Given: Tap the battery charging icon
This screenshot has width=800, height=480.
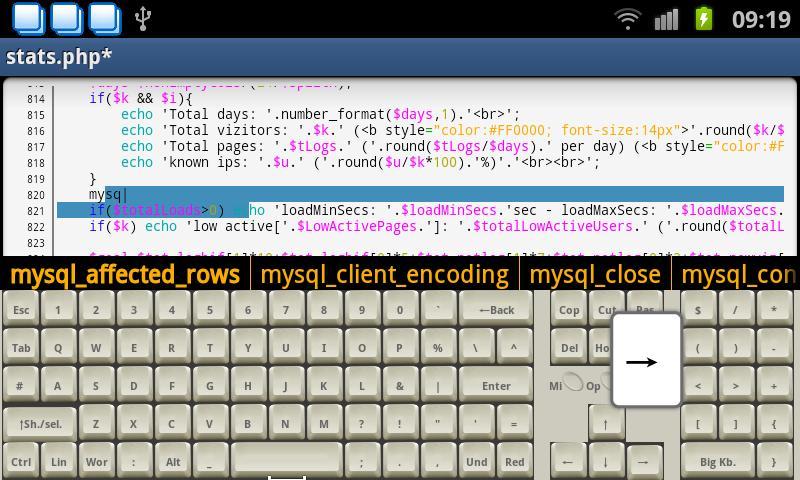Looking at the screenshot, I should (x=704, y=19).
